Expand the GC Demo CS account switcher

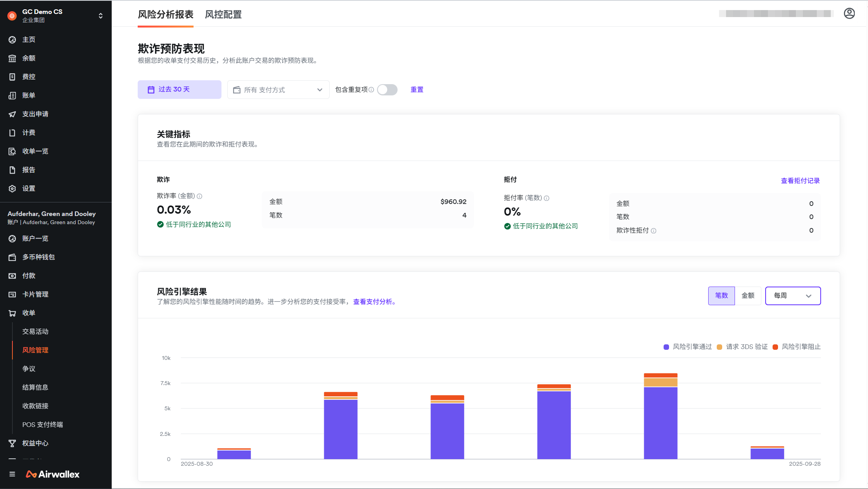tap(100, 16)
